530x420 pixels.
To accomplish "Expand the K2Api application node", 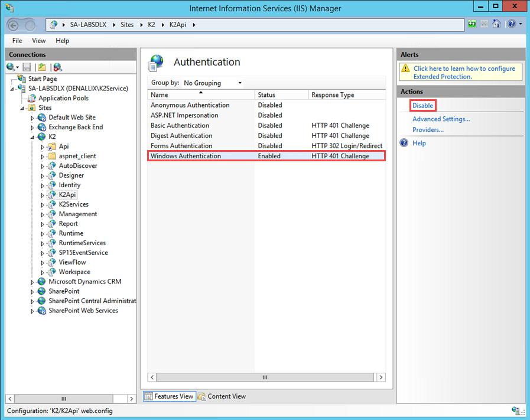I will (43, 195).
